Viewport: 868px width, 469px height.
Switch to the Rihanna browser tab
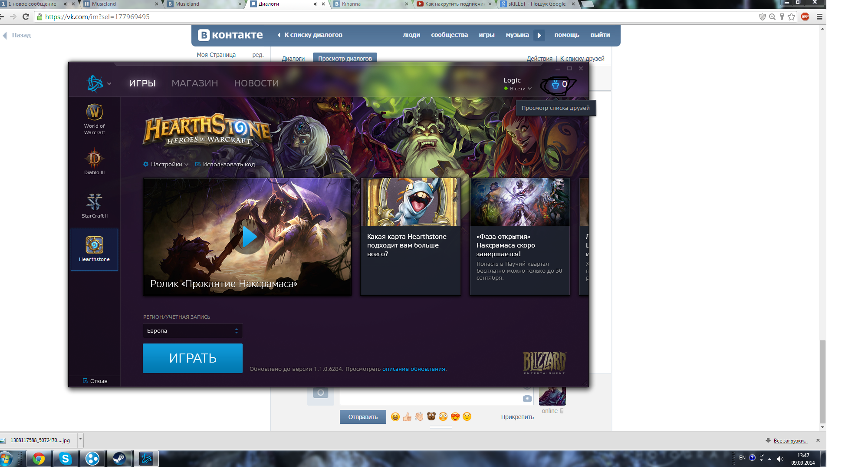point(371,4)
